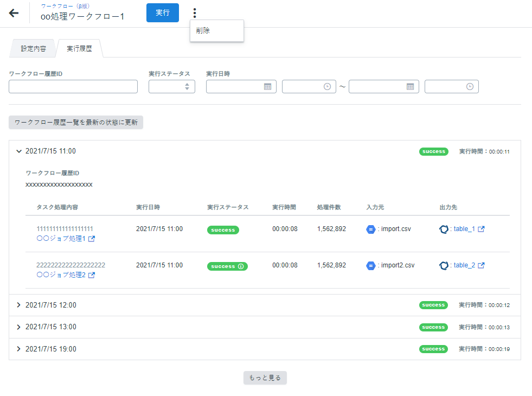Go back with the left arrow icon

coord(14,13)
